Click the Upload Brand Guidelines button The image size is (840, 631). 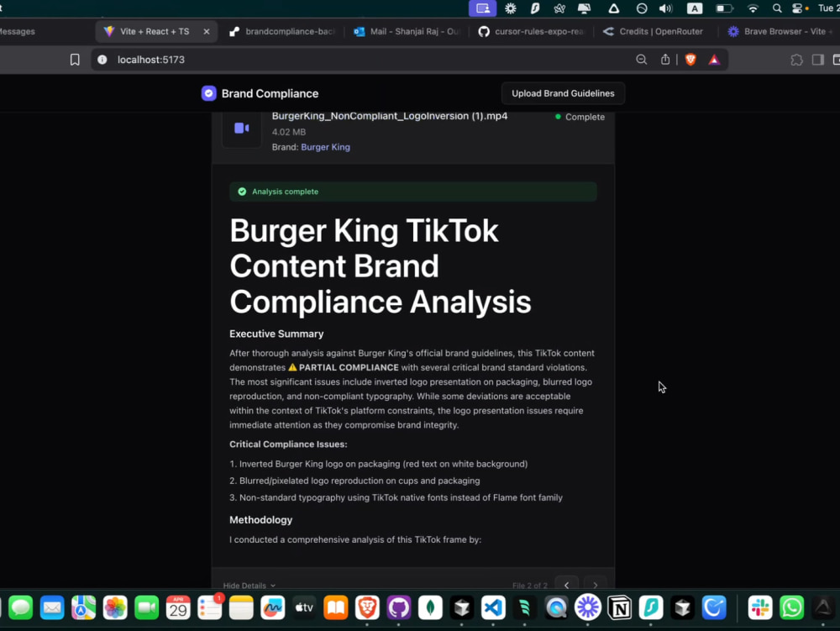(x=563, y=93)
